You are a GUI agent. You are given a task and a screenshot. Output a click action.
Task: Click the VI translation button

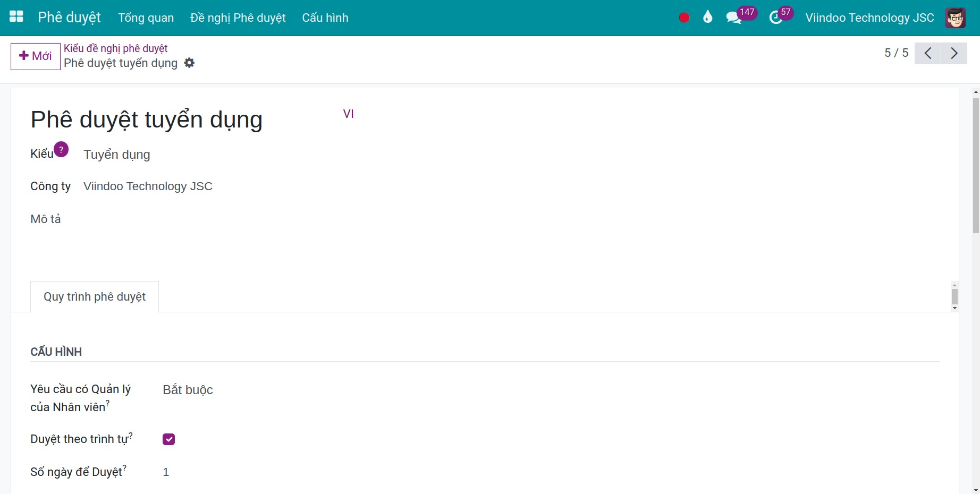click(x=348, y=114)
